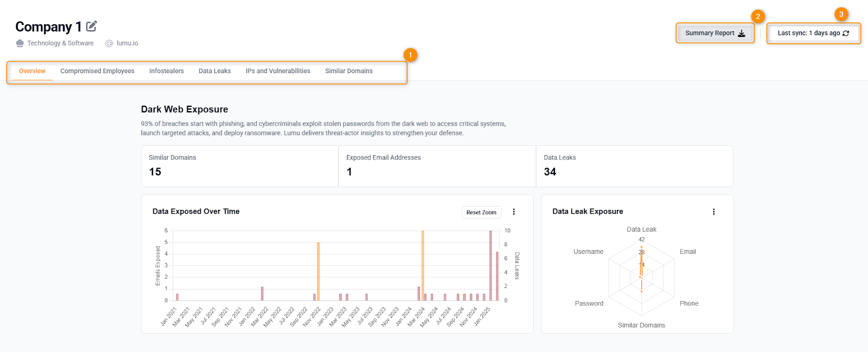
Task: Open the Infostealers tab
Action: coord(167,71)
